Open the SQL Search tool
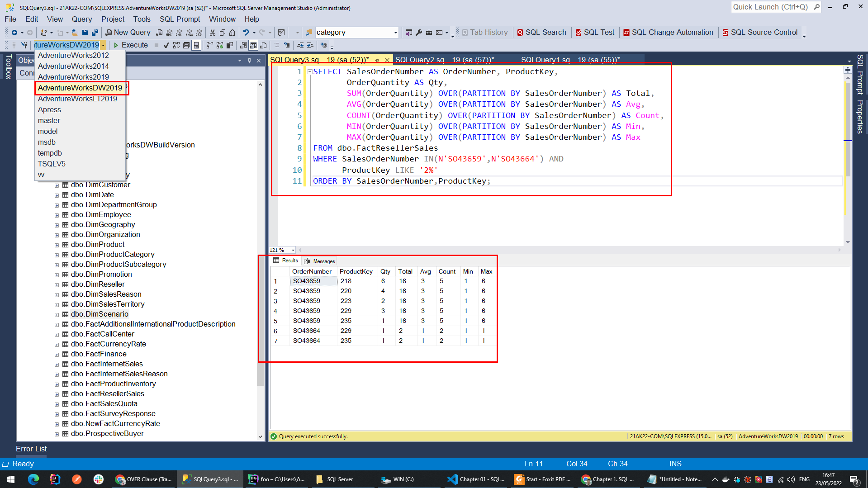This screenshot has height=488, width=868. 542,32
